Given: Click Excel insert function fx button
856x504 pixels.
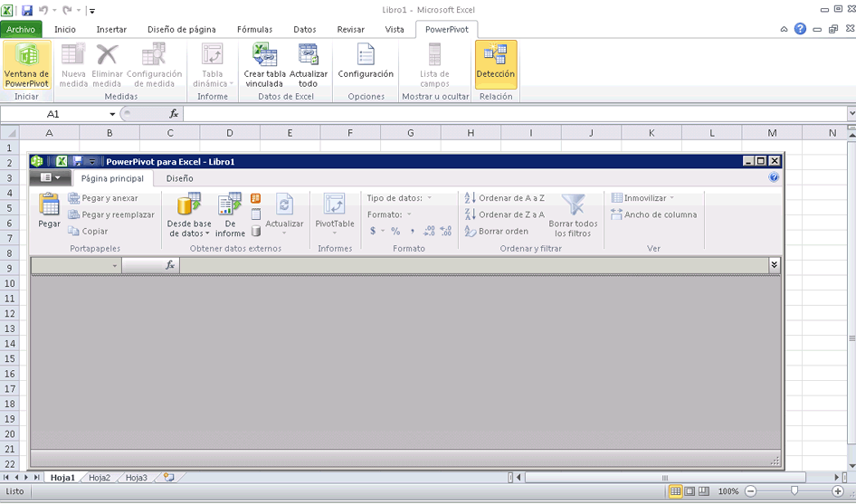Looking at the screenshot, I should point(174,114).
